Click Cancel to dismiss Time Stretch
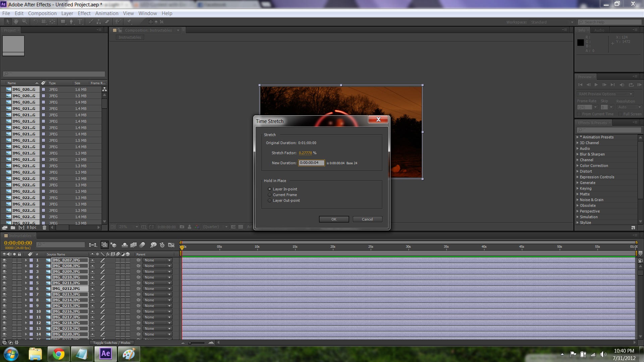 click(x=367, y=219)
